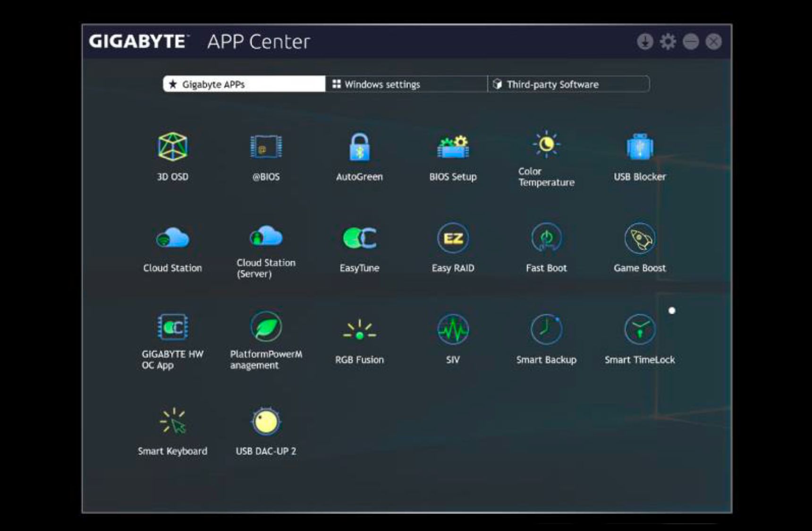Viewport: 812px width, 531px height.
Task: Open Color Temperature app
Action: click(x=546, y=144)
